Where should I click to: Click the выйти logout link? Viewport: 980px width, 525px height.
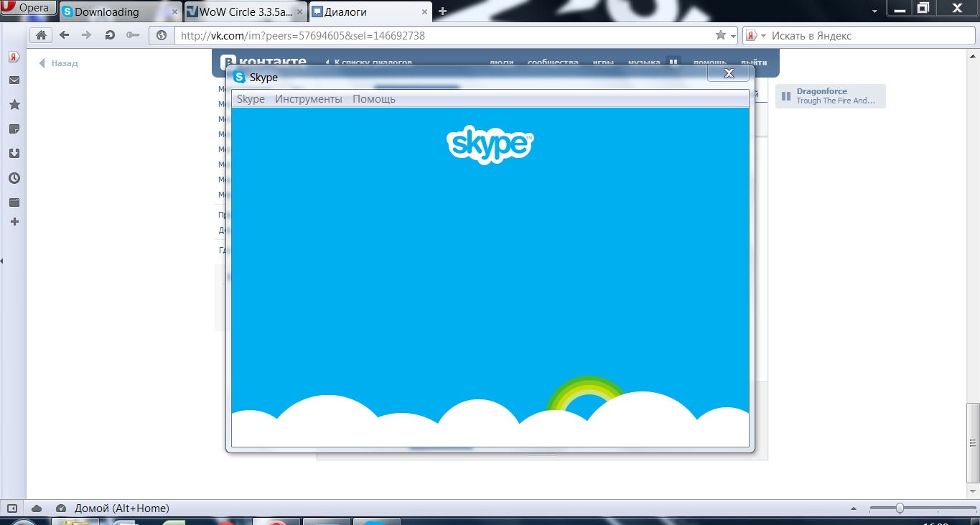pyautogui.click(x=754, y=62)
